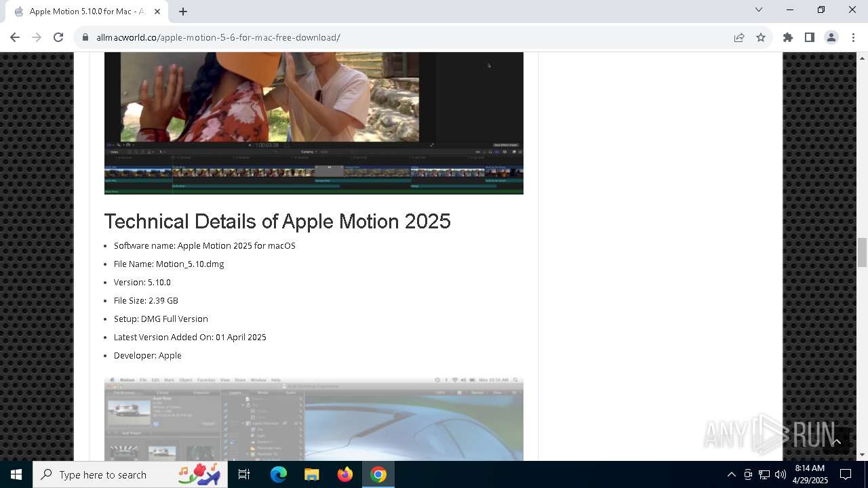Go back to the previous page
Viewport: 868px width, 488px height.
15,37
